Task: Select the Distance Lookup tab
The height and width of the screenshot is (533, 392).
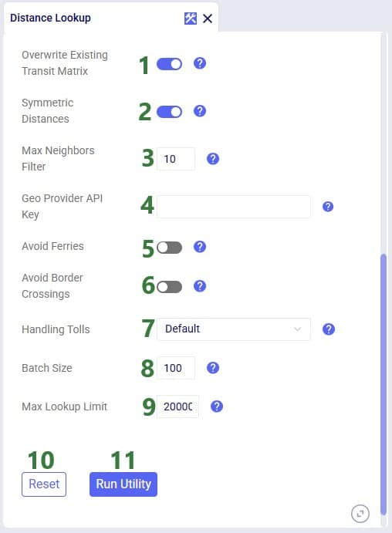Action: [x=50, y=18]
